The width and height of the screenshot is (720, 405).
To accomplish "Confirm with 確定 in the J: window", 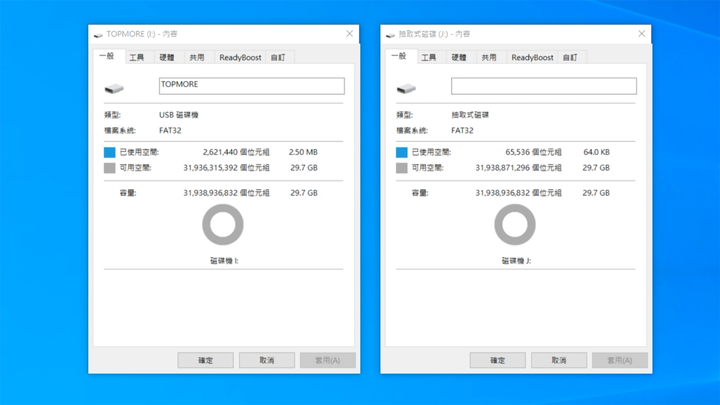I will 498,360.
